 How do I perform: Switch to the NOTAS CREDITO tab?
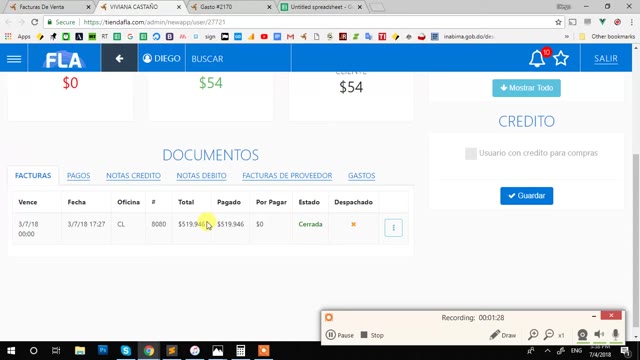[133, 176]
